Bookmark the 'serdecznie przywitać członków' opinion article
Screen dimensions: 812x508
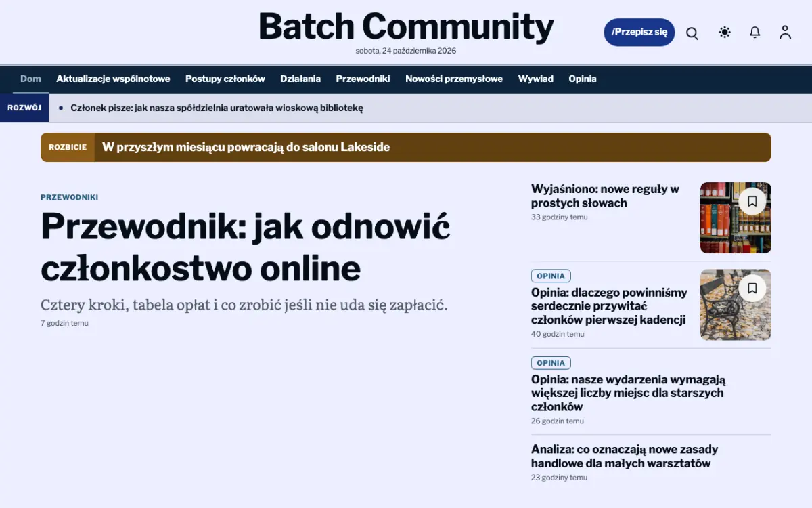[752, 289]
